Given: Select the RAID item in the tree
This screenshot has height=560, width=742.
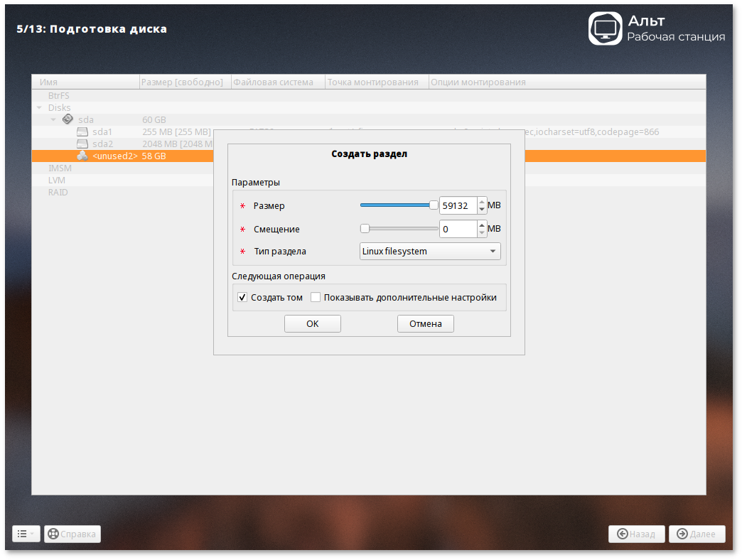Looking at the screenshot, I should click(x=58, y=193).
